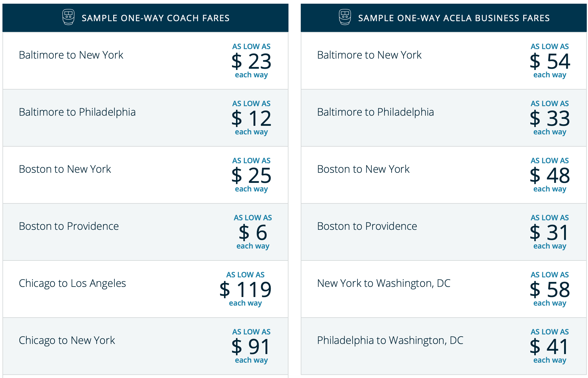Viewport: 588px width, 378px height.
Task: Click the $119 each way price
Action: (x=246, y=290)
